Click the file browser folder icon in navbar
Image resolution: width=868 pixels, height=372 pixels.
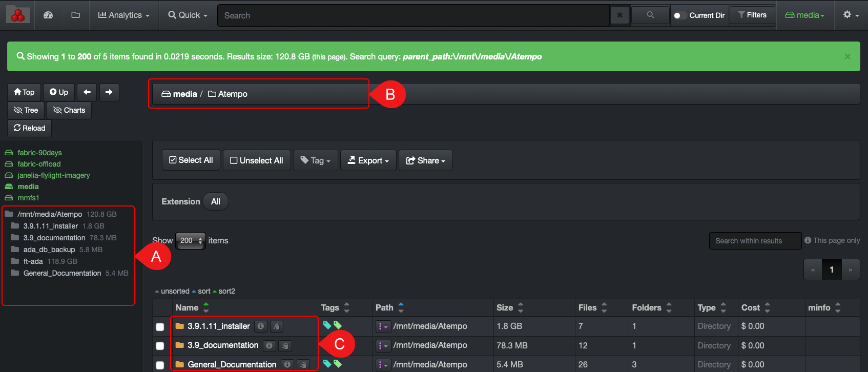(76, 15)
